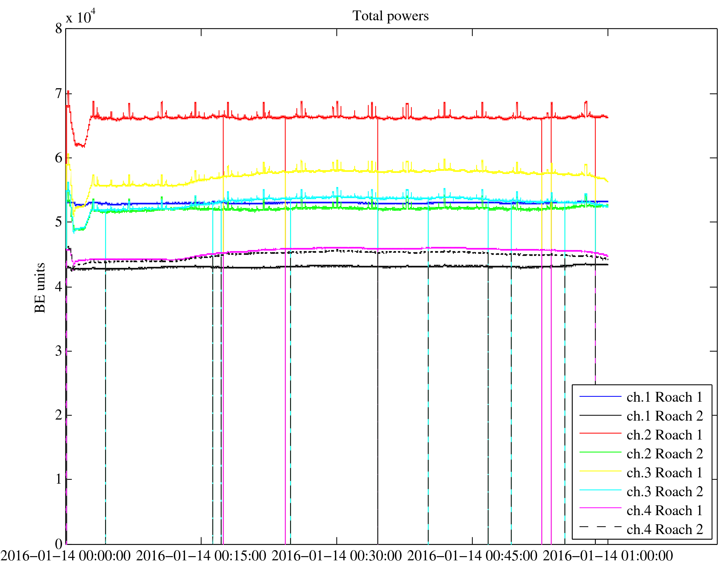Click the y-axis tick label 8
Screen dimensions: 727x588
[59, 29]
